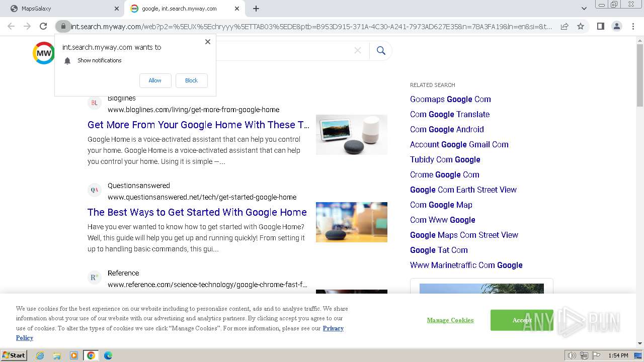Open the bloglines.com result URL

pos(193,110)
